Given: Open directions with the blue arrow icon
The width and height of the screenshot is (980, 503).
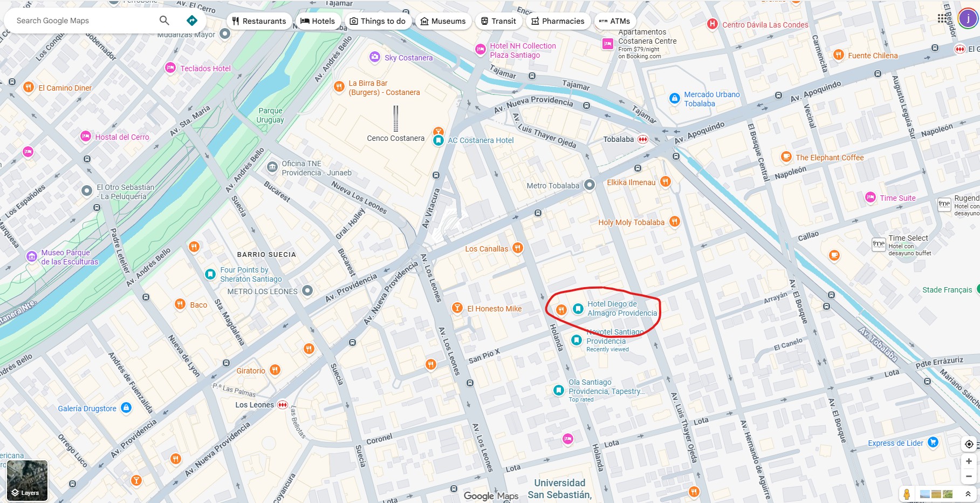Looking at the screenshot, I should tap(191, 21).
